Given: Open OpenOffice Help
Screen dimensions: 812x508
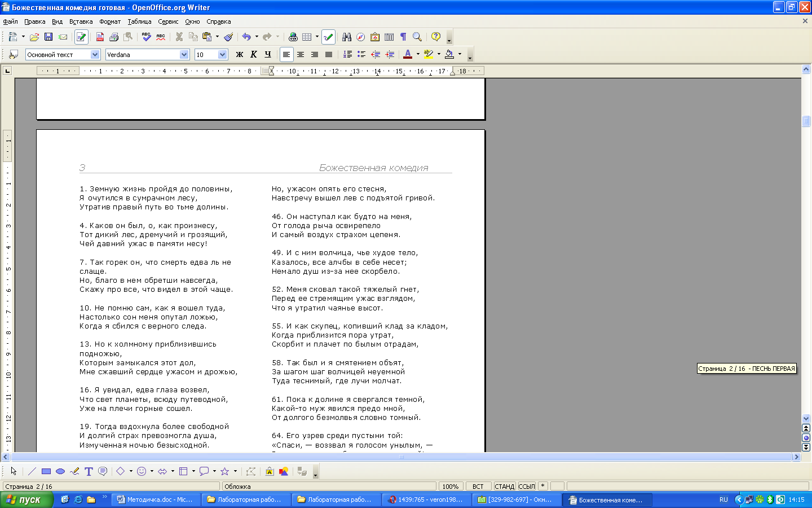Looking at the screenshot, I should pos(436,37).
